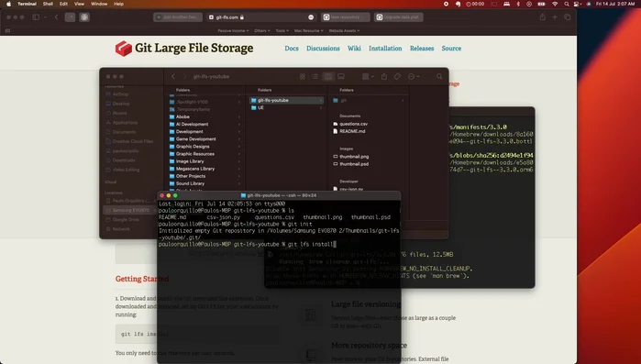Click the date and time
The image size is (641, 364).
click(614, 4)
